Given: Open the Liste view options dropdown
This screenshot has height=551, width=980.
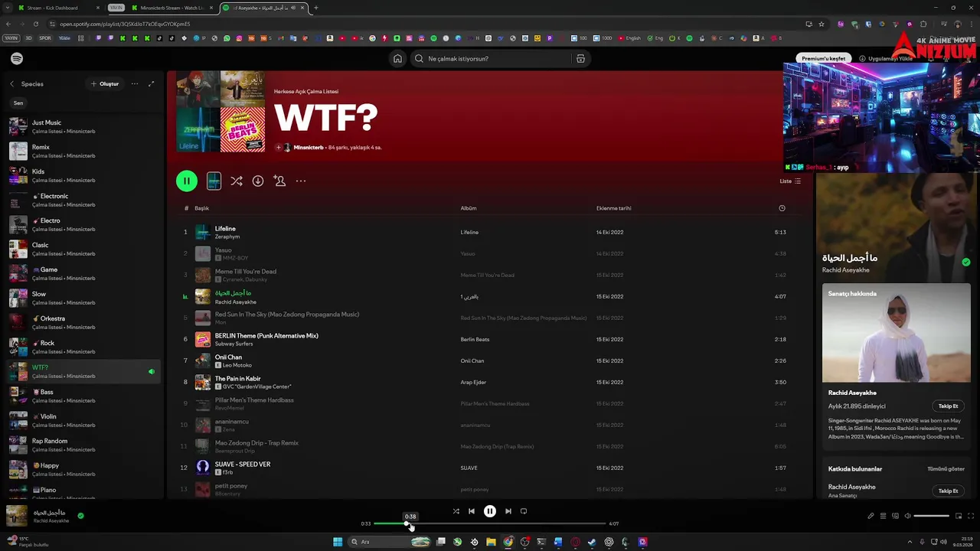Looking at the screenshot, I should pyautogui.click(x=790, y=181).
